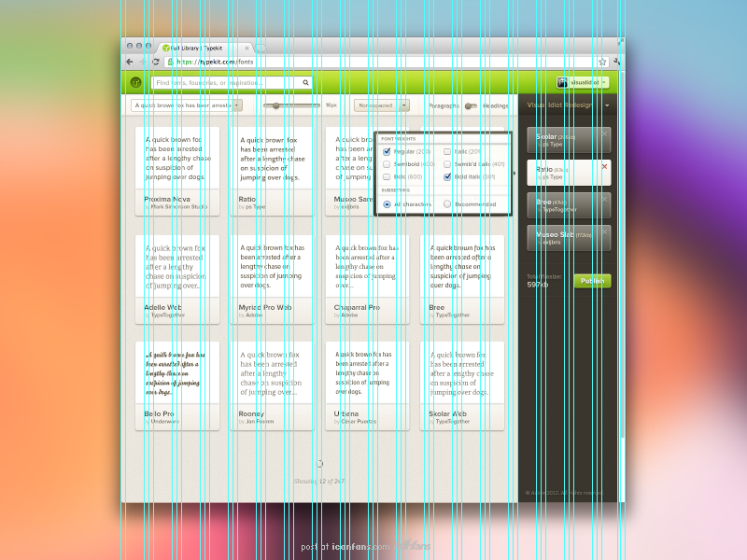The height and width of the screenshot is (560, 747).
Task: Open the Chaparral Pro font name
Action: click(x=357, y=308)
